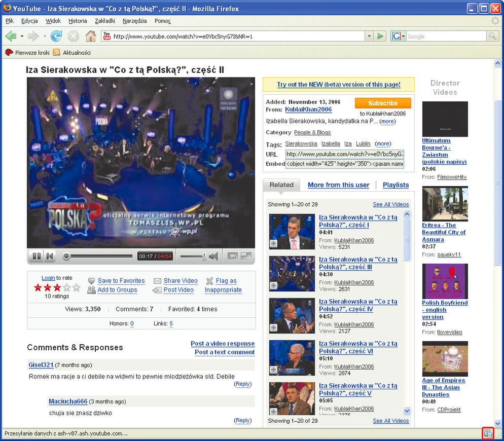Switch player to normal size icon
The width and height of the screenshot is (504, 441).
point(232,256)
